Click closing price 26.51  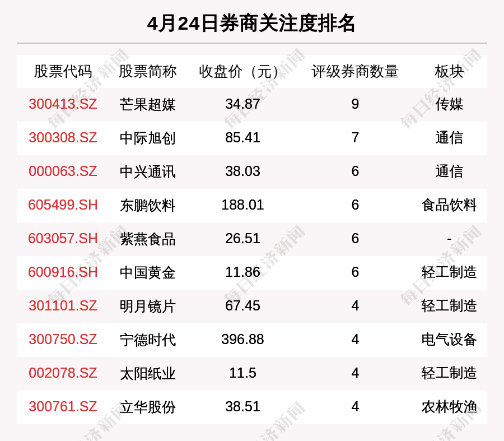pos(242,238)
